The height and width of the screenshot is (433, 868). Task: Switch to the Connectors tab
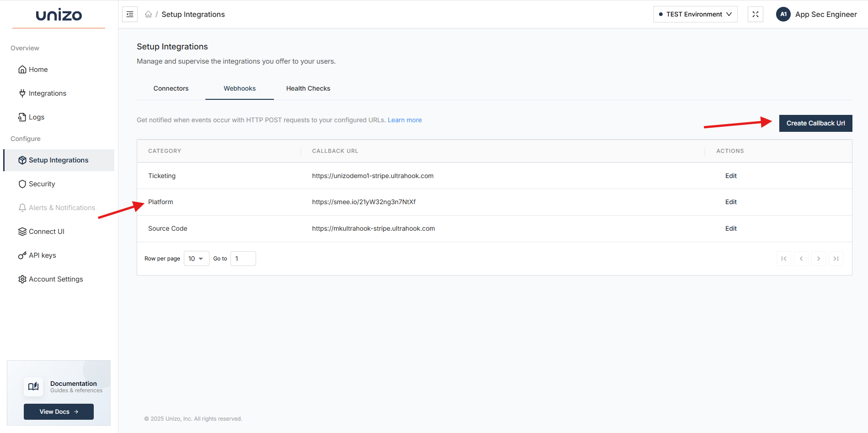click(171, 88)
